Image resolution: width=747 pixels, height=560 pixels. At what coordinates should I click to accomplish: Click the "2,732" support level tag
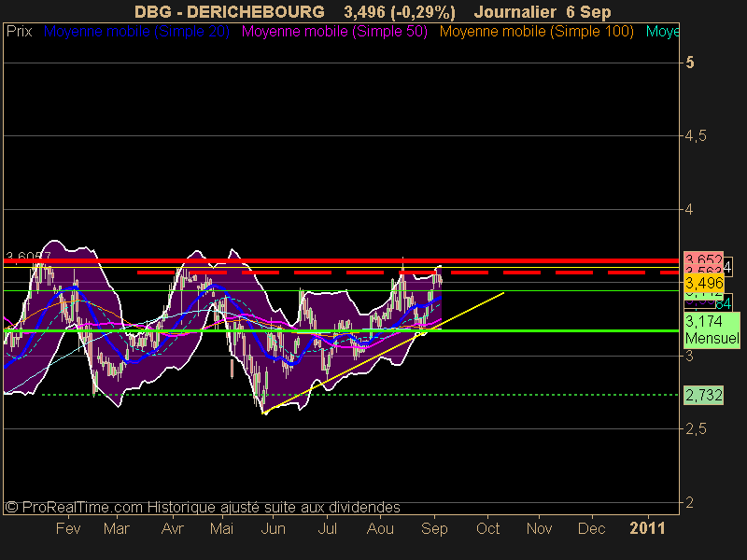[x=704, y=395]
